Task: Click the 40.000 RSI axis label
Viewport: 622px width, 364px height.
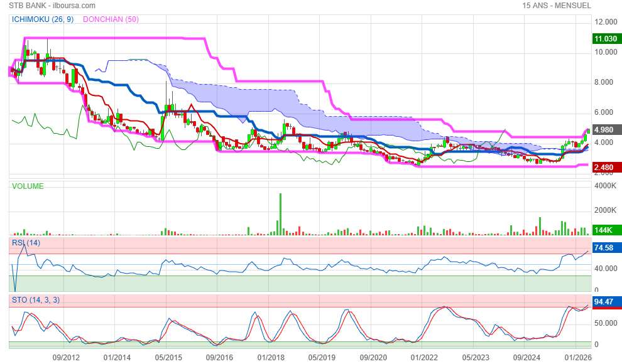Action: pyautogui.click(x=606, y=269)
